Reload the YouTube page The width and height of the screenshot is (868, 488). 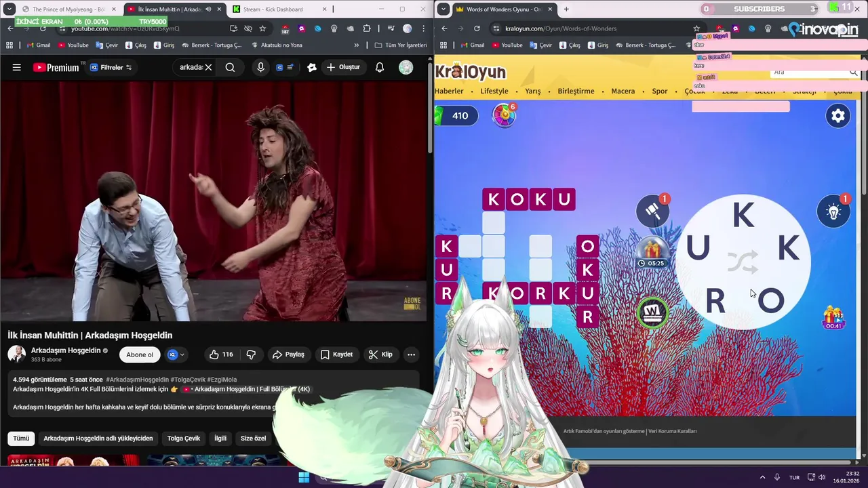(43, 28)
